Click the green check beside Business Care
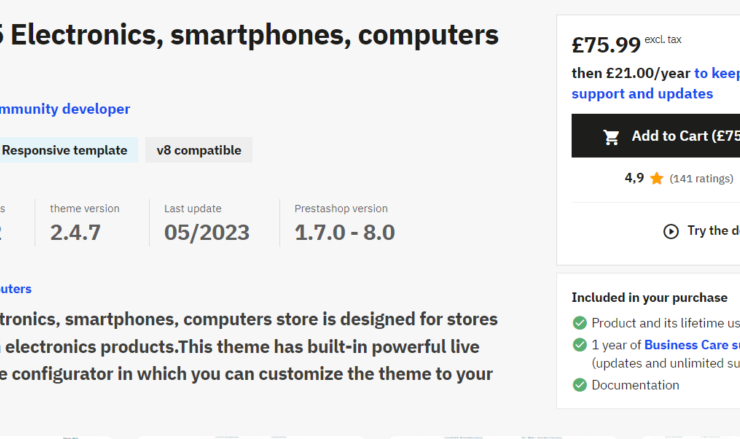 click(x=580, y=345)
